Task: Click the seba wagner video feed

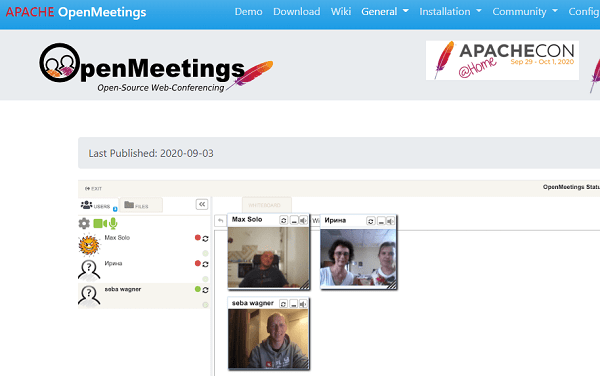Action: 268,339
